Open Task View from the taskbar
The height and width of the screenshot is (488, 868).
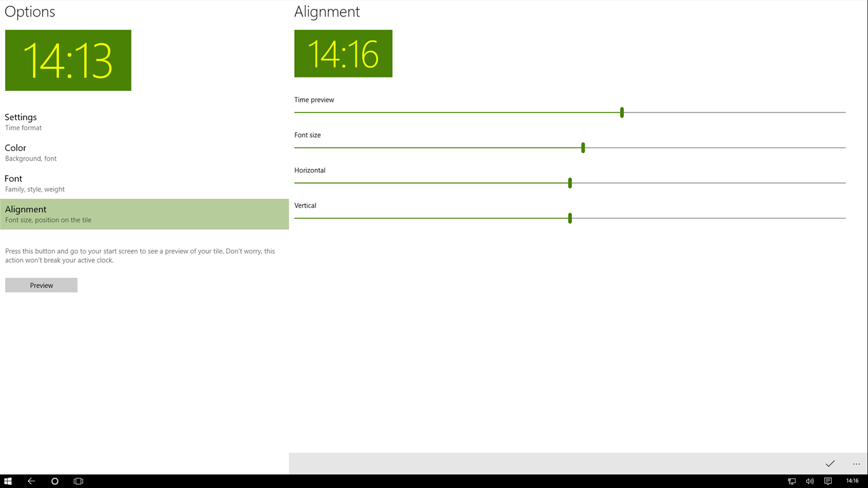[78, 481]
